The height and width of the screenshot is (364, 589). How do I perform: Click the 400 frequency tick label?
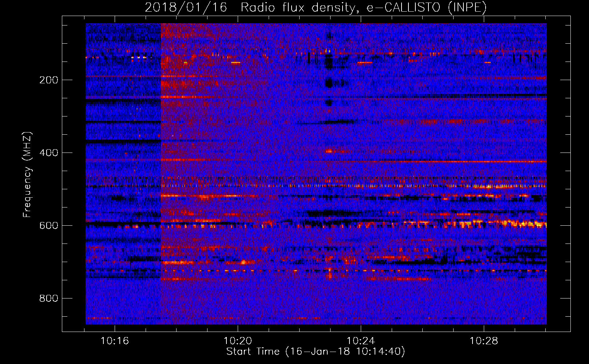pos(49,153)
